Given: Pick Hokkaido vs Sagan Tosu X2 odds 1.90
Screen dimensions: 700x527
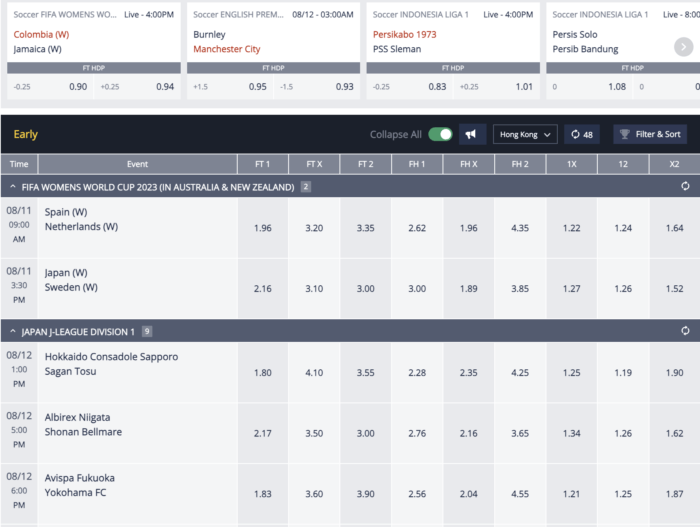Looking at the screenshot, I should (x=674, y=373).
